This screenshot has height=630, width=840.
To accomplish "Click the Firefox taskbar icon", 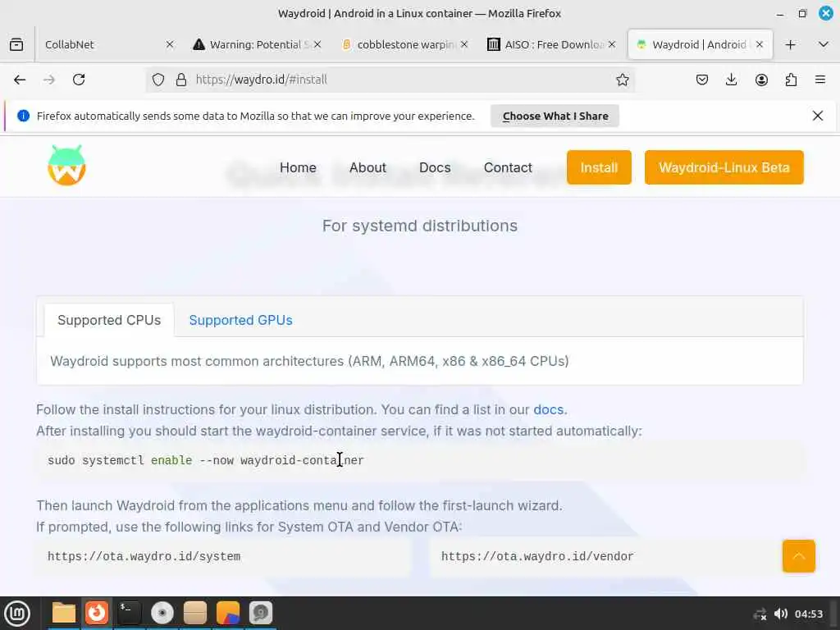I will (97, 614).
